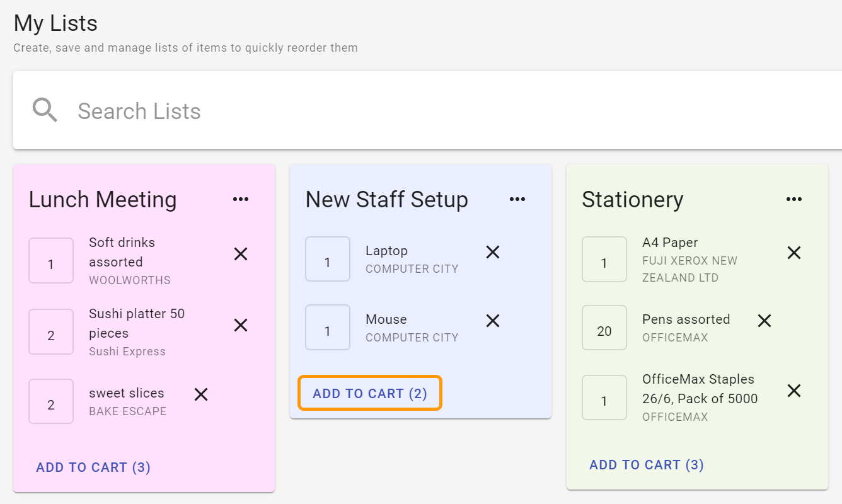Remove A4 Paper from Stationery list
The height and width of the screenshot is (504, 842).
(793, 252)
